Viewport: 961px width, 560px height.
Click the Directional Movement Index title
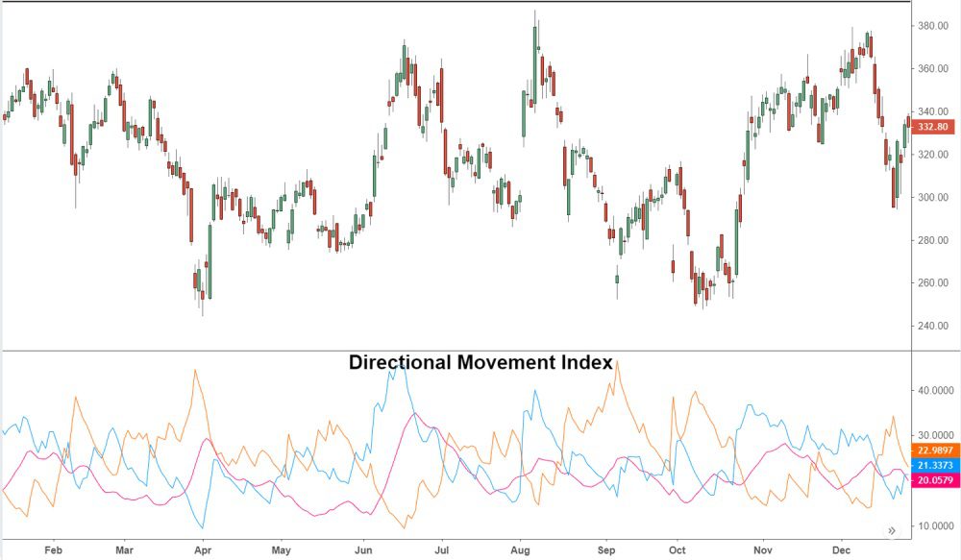480,363
